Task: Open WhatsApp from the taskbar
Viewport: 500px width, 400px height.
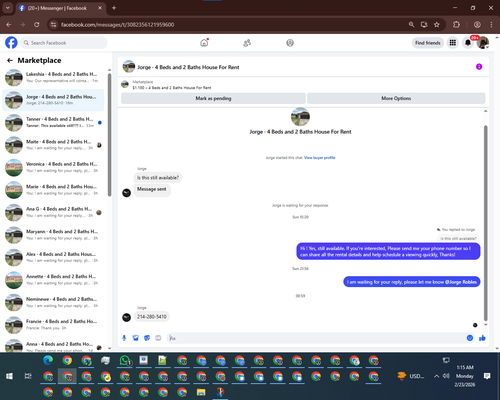Action: coord(125,360)
